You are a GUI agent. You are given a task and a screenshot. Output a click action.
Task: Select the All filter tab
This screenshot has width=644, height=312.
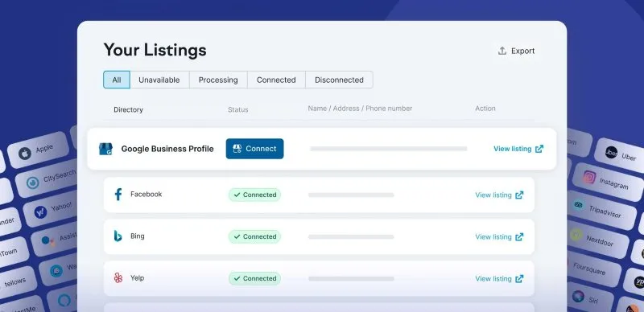point(117,80)
